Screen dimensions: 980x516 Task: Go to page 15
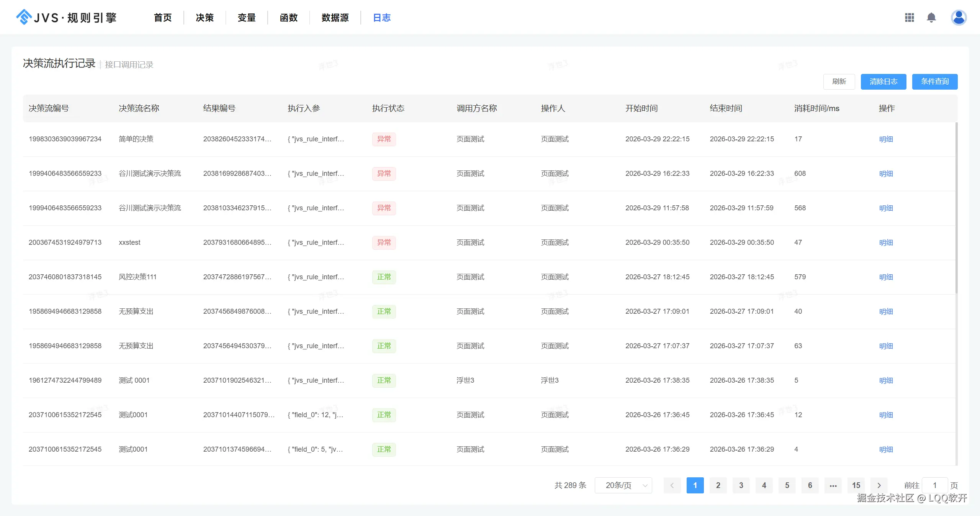click(856, 485)
